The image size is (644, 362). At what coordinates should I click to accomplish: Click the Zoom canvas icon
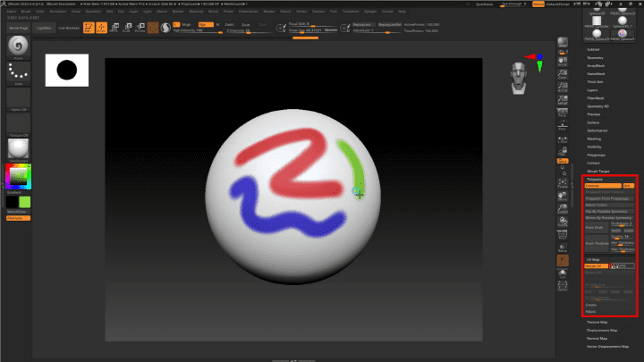pos(563,74)
